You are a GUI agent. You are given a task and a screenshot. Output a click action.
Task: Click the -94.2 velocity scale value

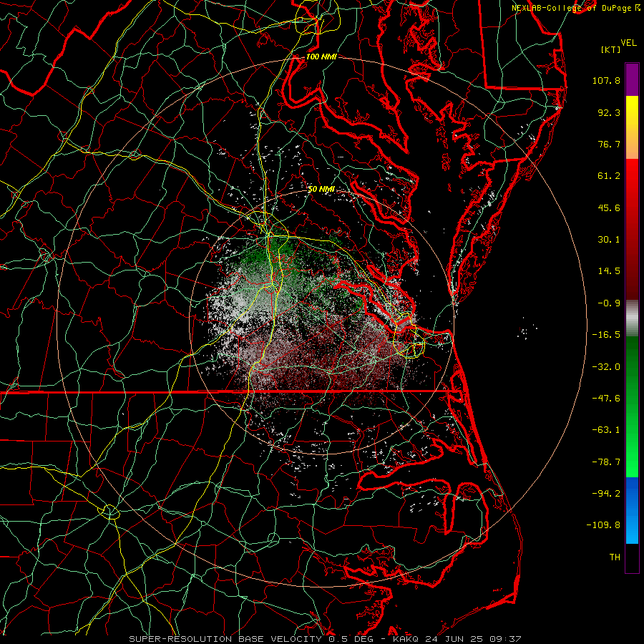(606, 493)
